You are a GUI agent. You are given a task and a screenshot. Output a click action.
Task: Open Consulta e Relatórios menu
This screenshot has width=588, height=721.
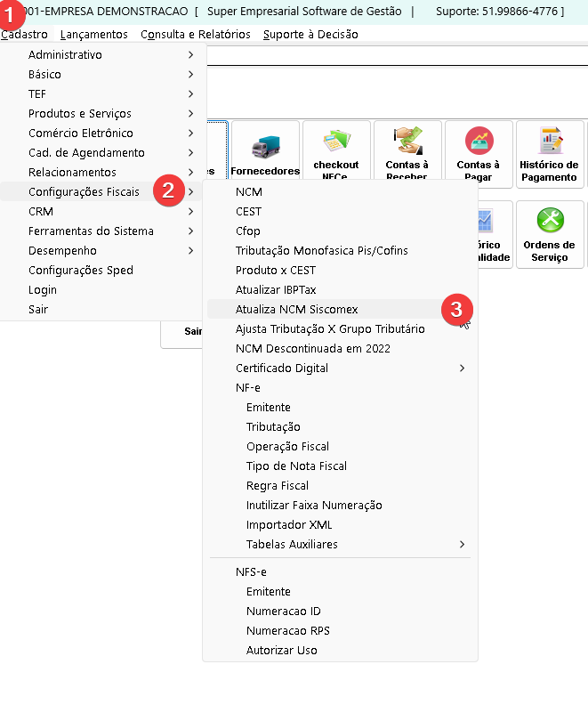(196, 34)
